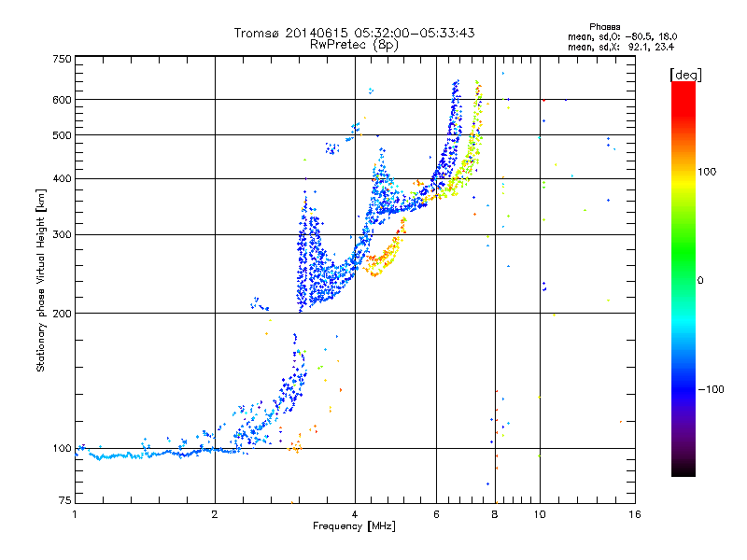747x560 pixels.
Task: Click the orange X-mode trace near 4.5 MHz
Action: click(384, 258)
